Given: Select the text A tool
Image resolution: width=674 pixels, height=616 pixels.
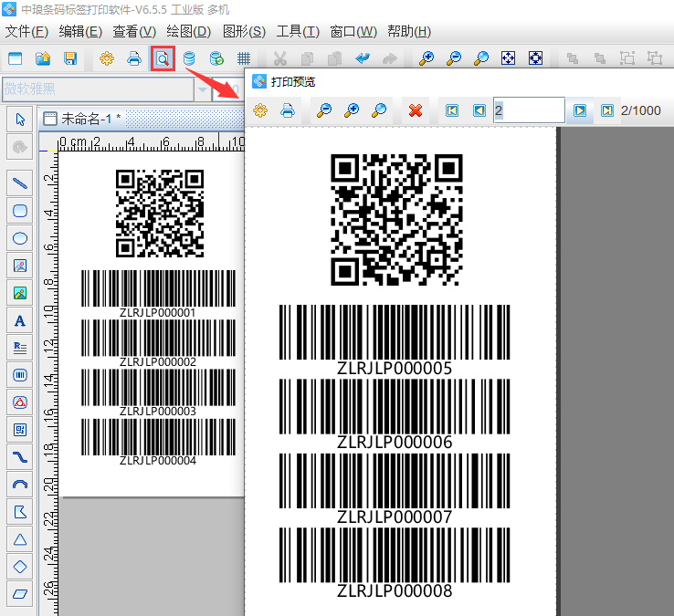Looking at the screenshot, I should 20,320.
